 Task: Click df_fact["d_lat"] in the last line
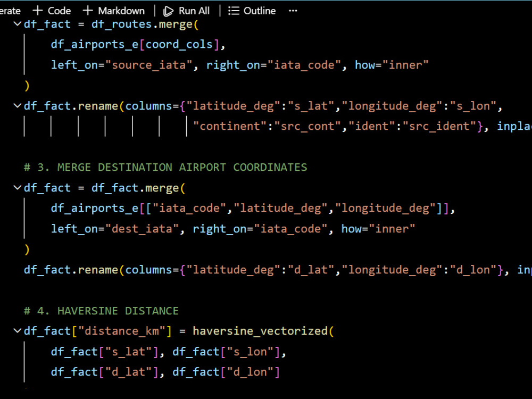[x=105, y=372]
